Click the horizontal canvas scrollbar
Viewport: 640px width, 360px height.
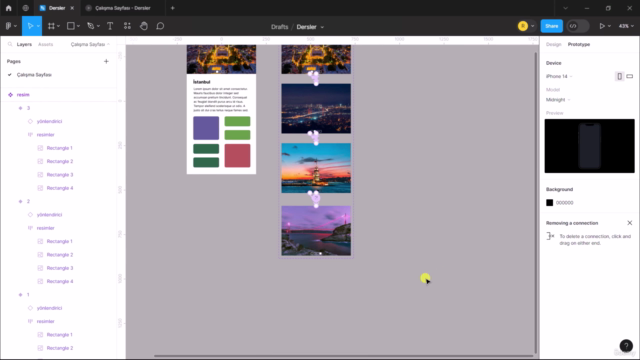[x=344, y=356]
